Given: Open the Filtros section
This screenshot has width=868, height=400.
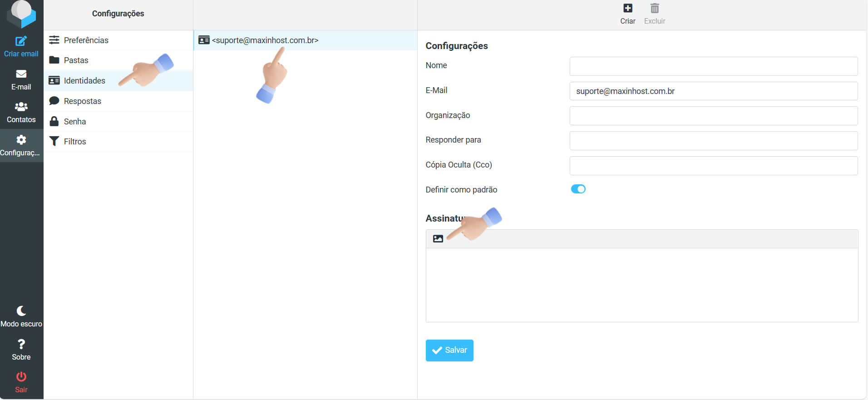Looking at the screenshot, I should 75,142.
